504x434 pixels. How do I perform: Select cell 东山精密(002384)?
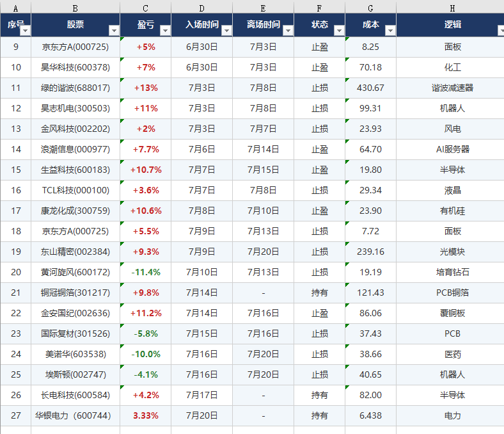click(x=75, y=252)
